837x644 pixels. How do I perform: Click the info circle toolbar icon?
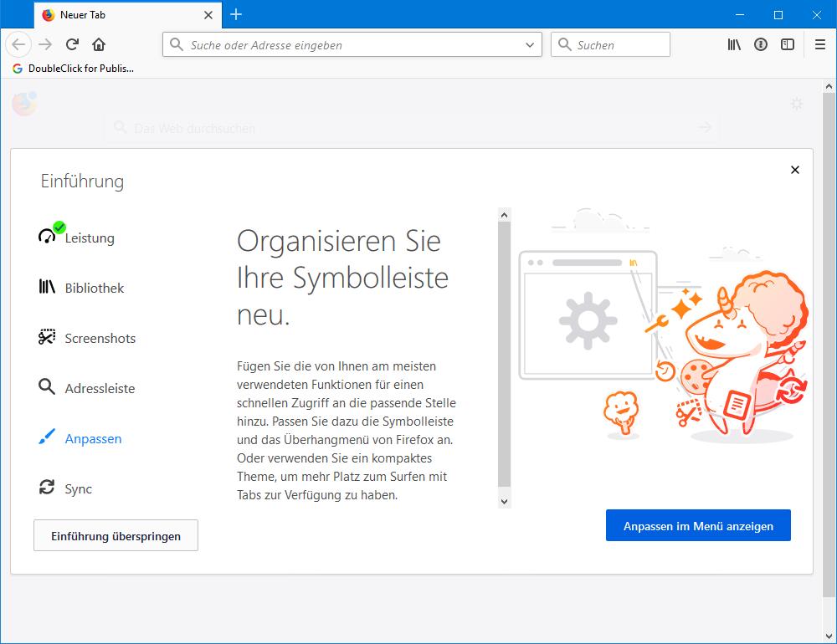pyautogui.click(x=761, y=44)
